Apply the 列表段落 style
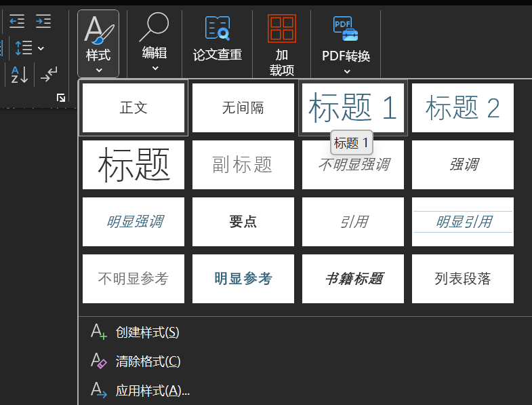Viewport: 532px width, 405px height. coord(463,279)
